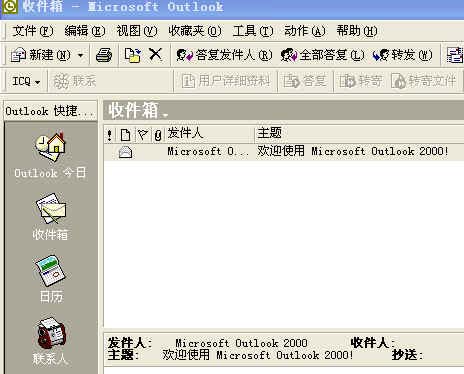
Task: Expand the 收件箱 folder list dropdown
Action: (165, 115)
